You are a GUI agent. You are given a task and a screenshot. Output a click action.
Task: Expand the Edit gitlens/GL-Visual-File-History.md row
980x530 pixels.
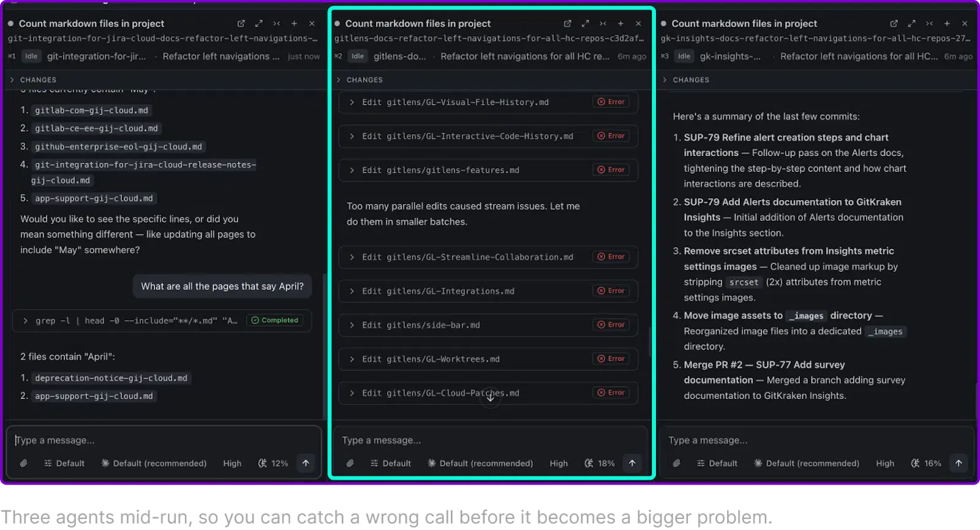pyautogui.click(x=488, y=102)
